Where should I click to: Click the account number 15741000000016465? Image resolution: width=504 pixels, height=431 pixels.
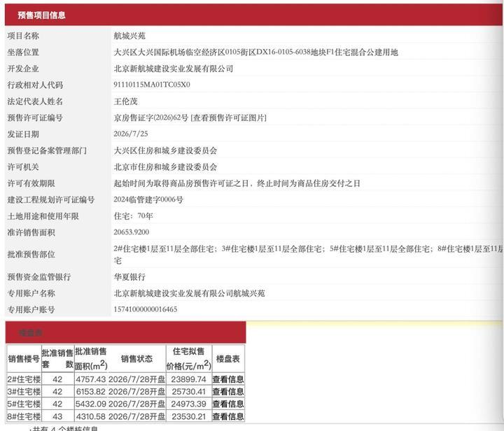(146, 309)
